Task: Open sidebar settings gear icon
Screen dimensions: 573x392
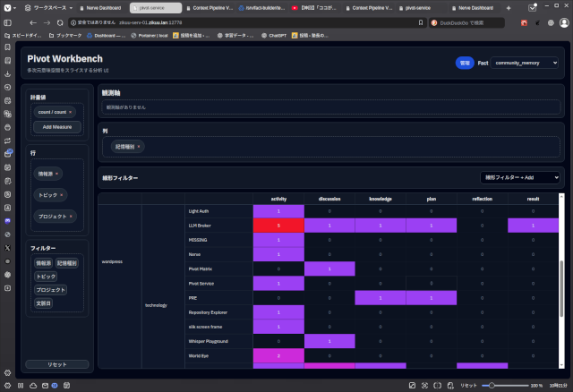Action: tap(7, 373)
